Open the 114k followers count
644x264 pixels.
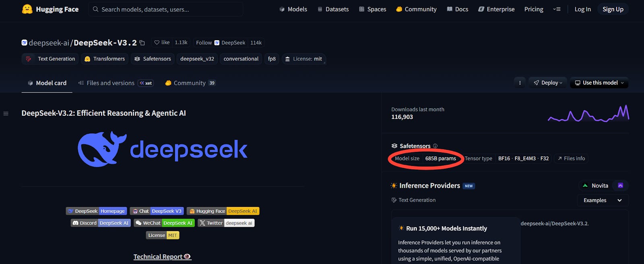(x=256, y=43)
